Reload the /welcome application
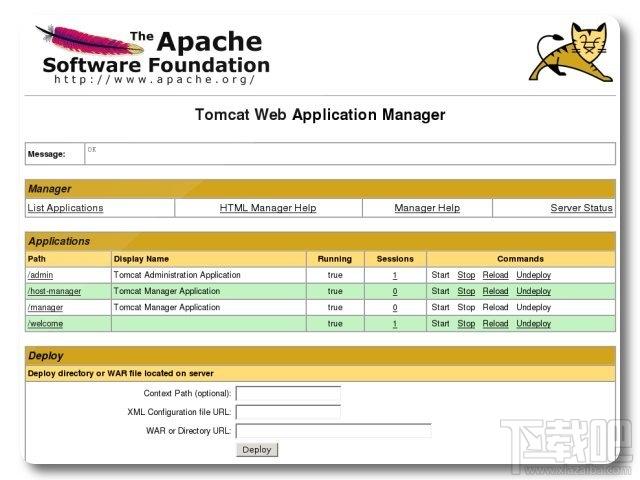Viewport: 640px width, 480px height. (496, 324)
